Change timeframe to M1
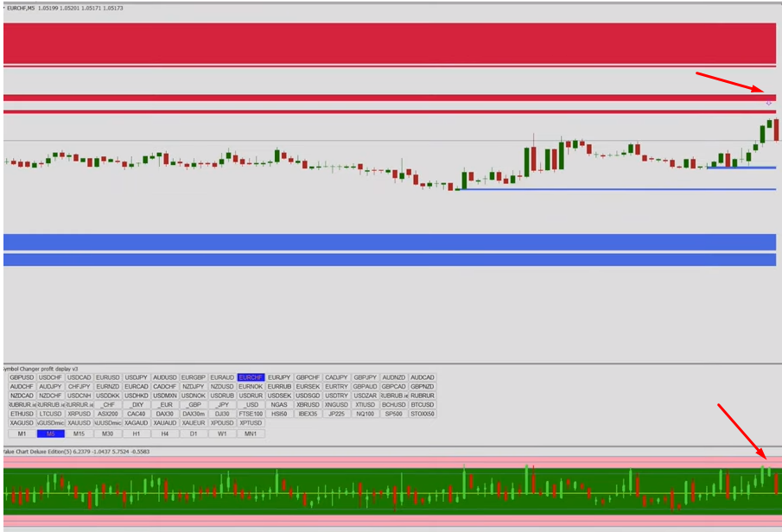Viewport: 782px width, 532px height. point(22,434)
